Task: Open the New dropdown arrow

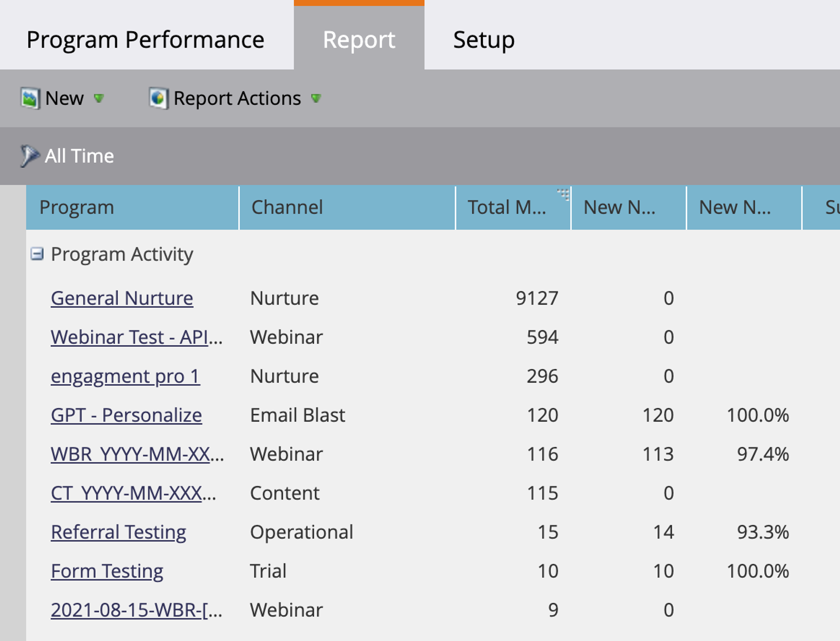Action: pos(99,99)
